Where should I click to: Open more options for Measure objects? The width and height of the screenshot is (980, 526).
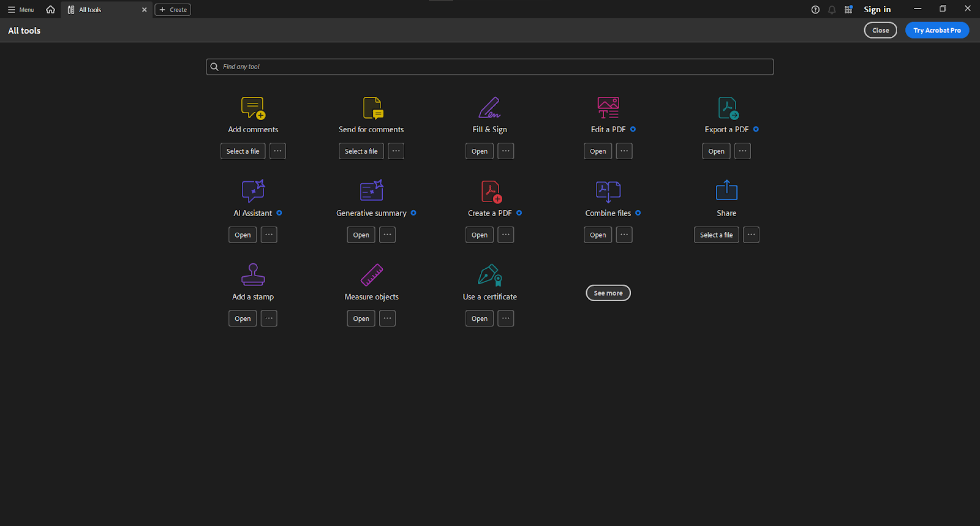coord(387,318)
